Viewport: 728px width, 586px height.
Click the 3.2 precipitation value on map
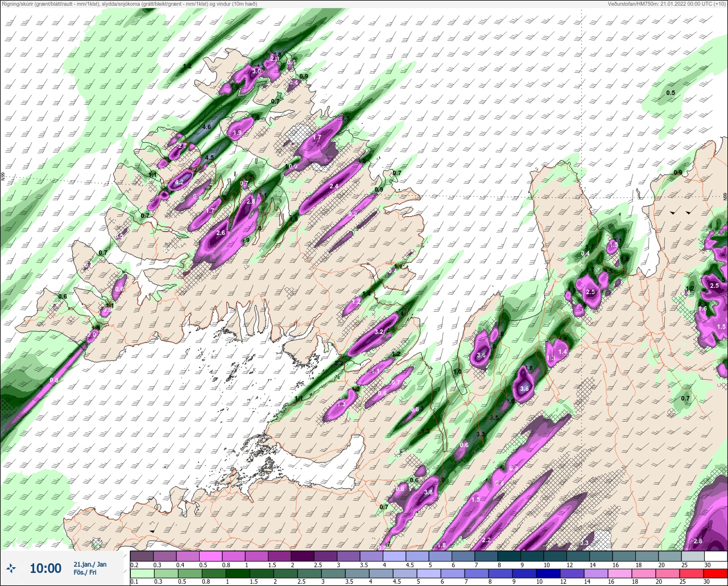pos(379,331)
